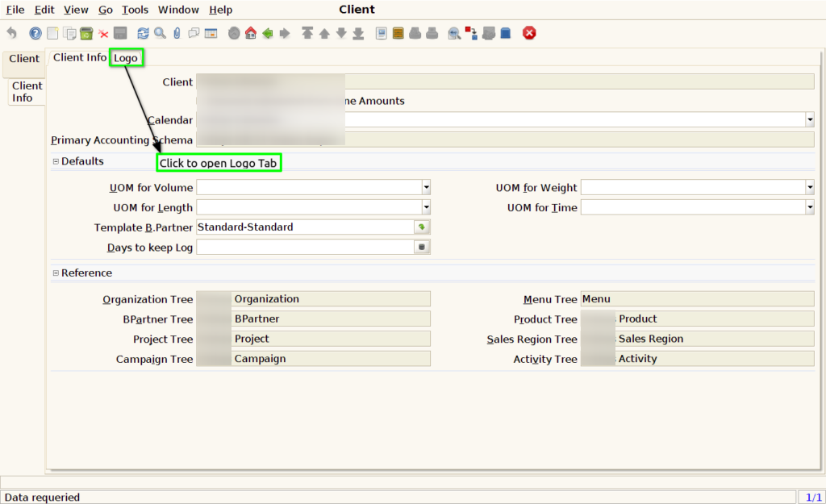The image size is (826, 504).
Task: Click the Zoom Across magnifier icon
Action: point(454,33)
